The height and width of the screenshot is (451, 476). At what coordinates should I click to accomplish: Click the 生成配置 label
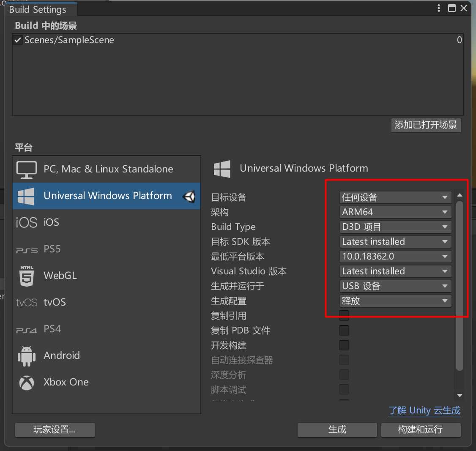coord(229,301)
